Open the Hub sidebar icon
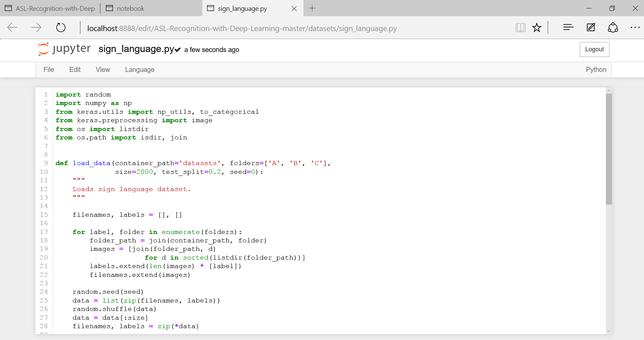The image size is (644, 340). pyautogui.click(x=568, y=28)
